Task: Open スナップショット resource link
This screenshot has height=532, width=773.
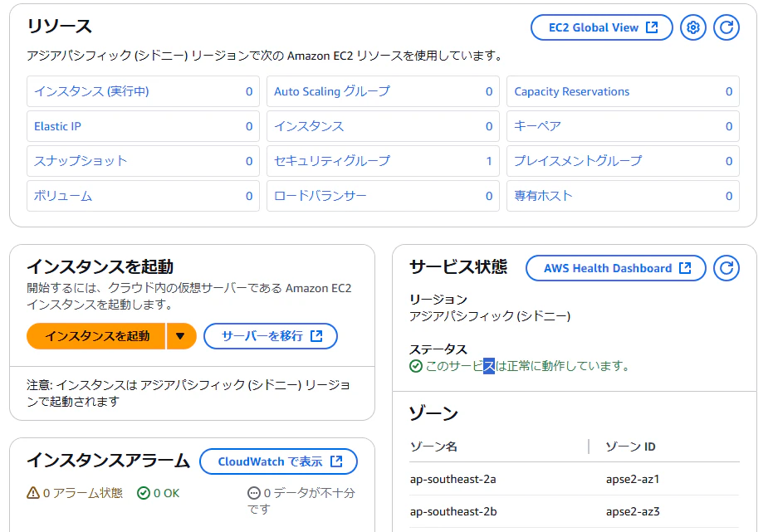Action: pos(81,161)
